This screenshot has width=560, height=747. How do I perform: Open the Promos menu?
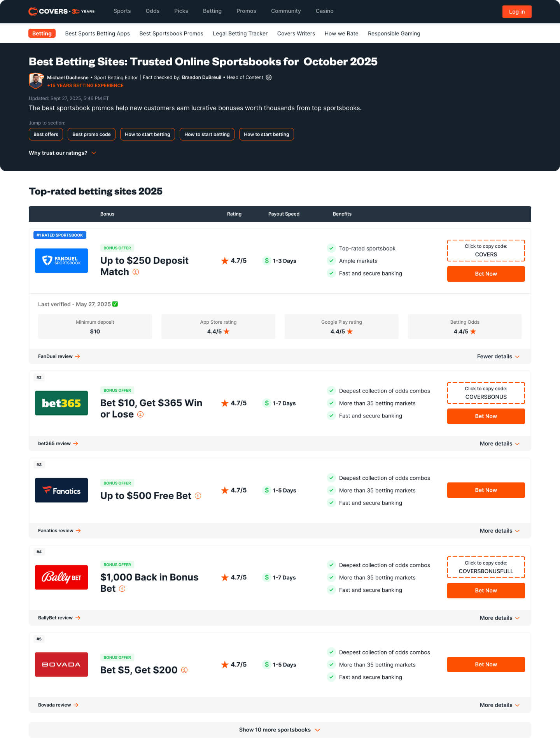tap(246, 11)
